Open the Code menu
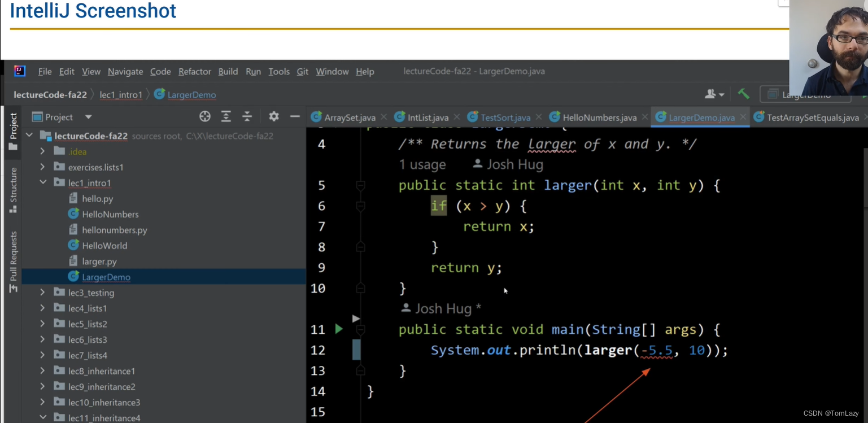The width and height of the screenshot is (868, 423). coord(160,72)
